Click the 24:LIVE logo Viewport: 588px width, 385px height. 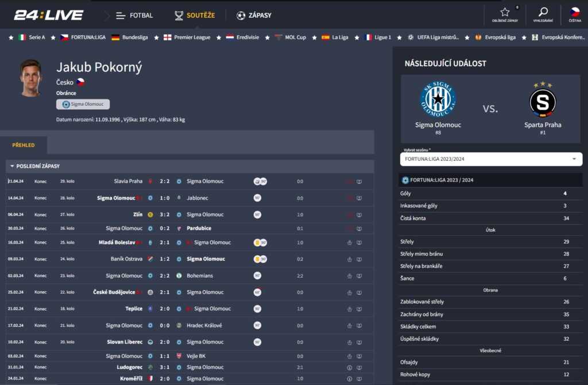(x=49, y=15)
